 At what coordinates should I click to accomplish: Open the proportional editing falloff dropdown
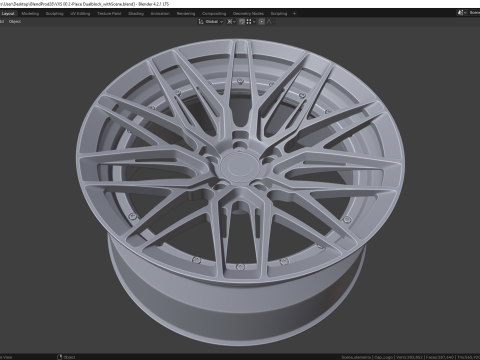(270, 21)
